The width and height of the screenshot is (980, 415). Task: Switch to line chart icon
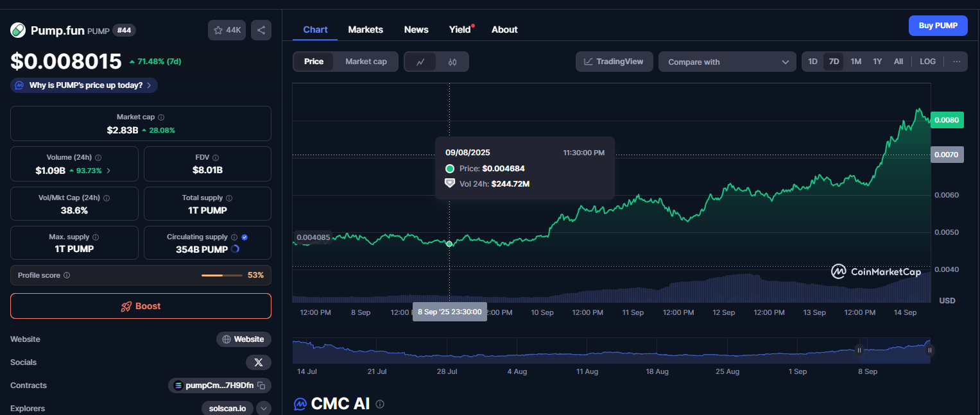(420, 62)
